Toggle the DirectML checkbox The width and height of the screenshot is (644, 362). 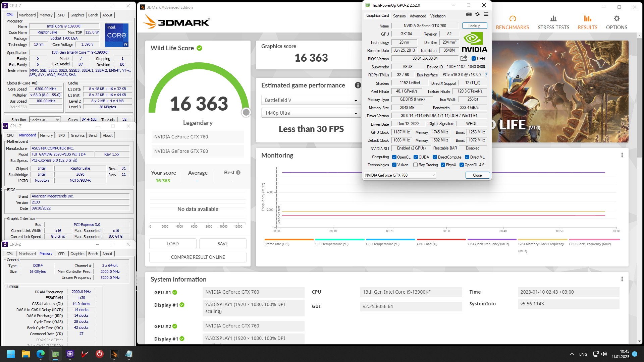coord(467,157)
